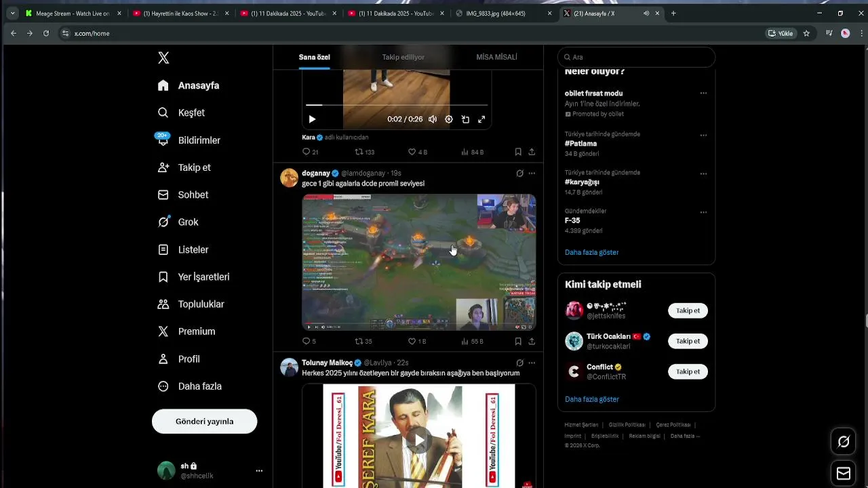This screenshot has height=488, width=868.
Task: Bookmark doganay's post
Action: pos(518,342)
